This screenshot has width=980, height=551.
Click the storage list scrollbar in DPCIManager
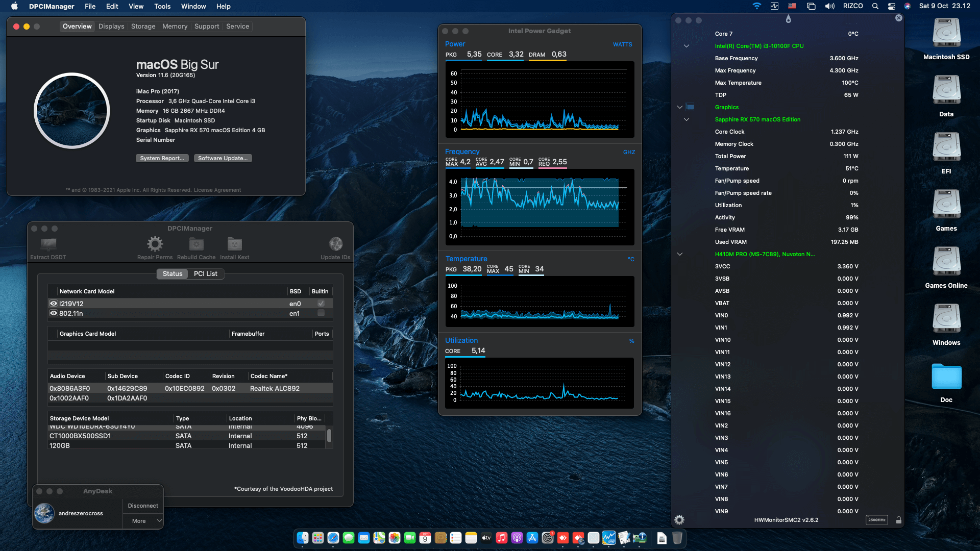click(x=329, y=436)
